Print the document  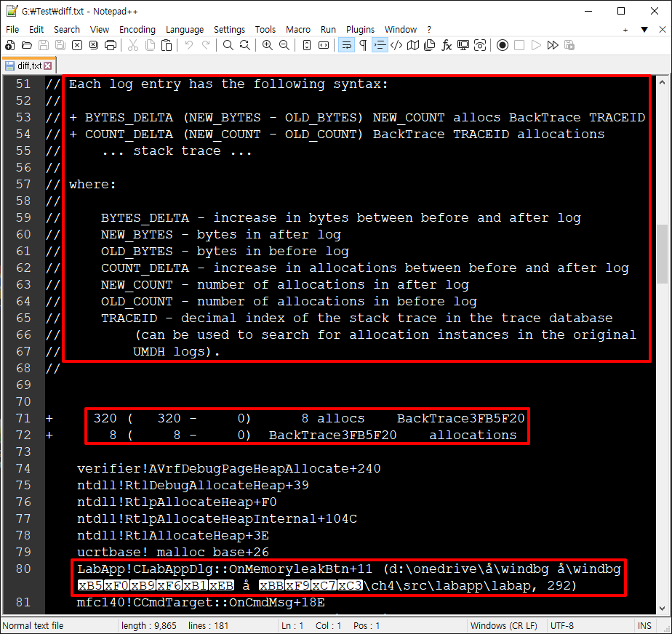(111, 45)
